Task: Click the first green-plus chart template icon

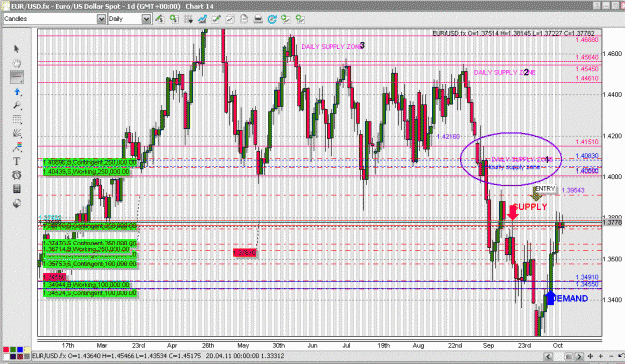Action: [x=285, y=19]
